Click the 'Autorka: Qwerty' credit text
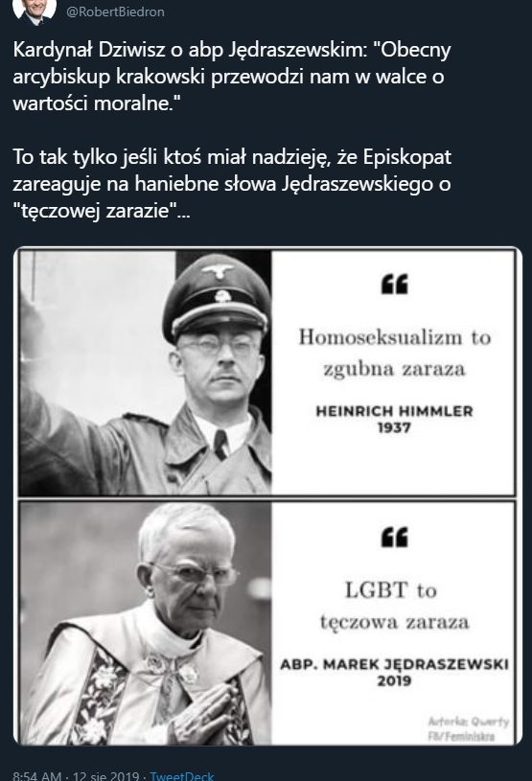 click(x=469, y=722)
